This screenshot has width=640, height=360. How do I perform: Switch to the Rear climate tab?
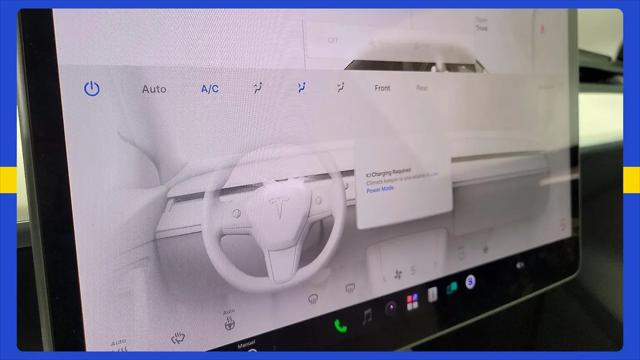pyautogui.click(x=422, y=87)
